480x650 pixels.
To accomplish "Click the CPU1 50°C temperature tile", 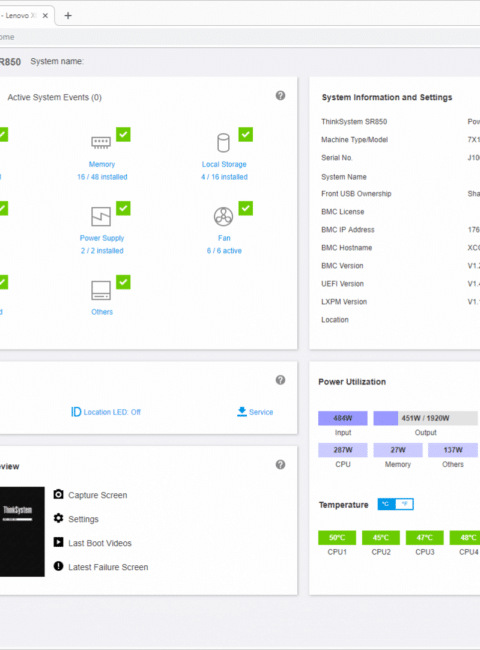I will pyautogui.click(x=337, y=538).
